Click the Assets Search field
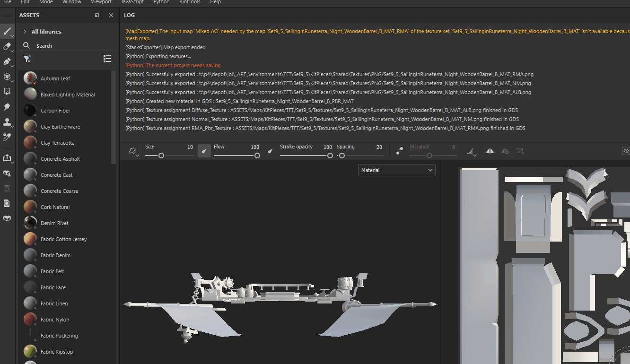 68,46
